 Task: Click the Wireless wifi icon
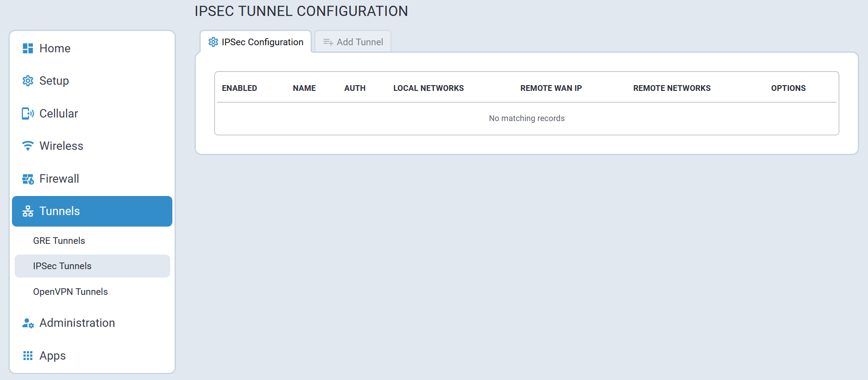pos(28,146)
